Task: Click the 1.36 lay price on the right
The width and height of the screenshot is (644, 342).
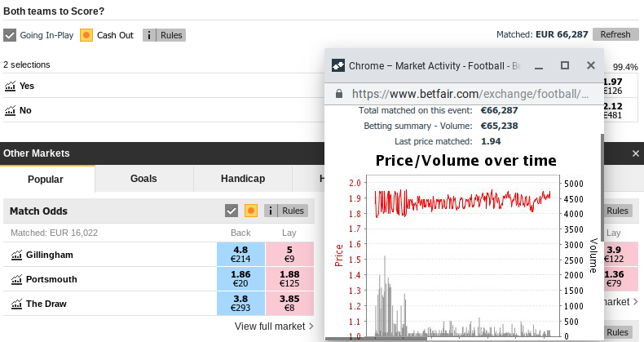Action: pyautogui.click(x=621, y=278)
